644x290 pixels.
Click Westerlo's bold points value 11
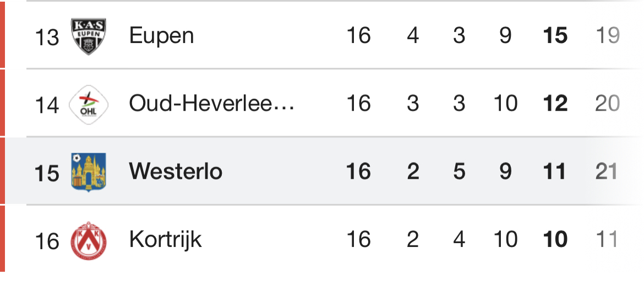point(555,172)
